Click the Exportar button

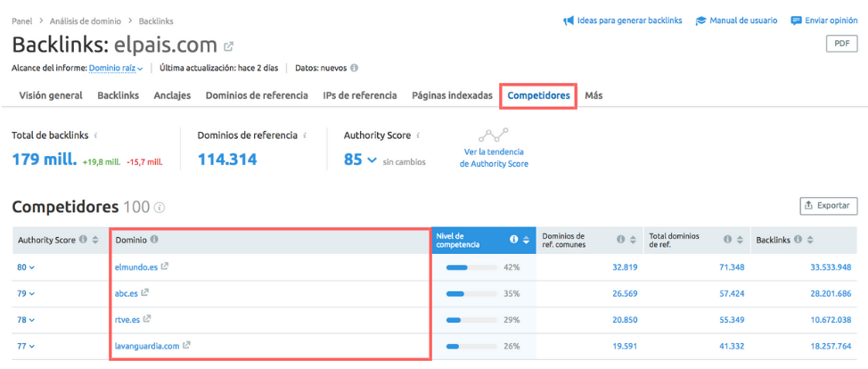[x=829, y=205]
